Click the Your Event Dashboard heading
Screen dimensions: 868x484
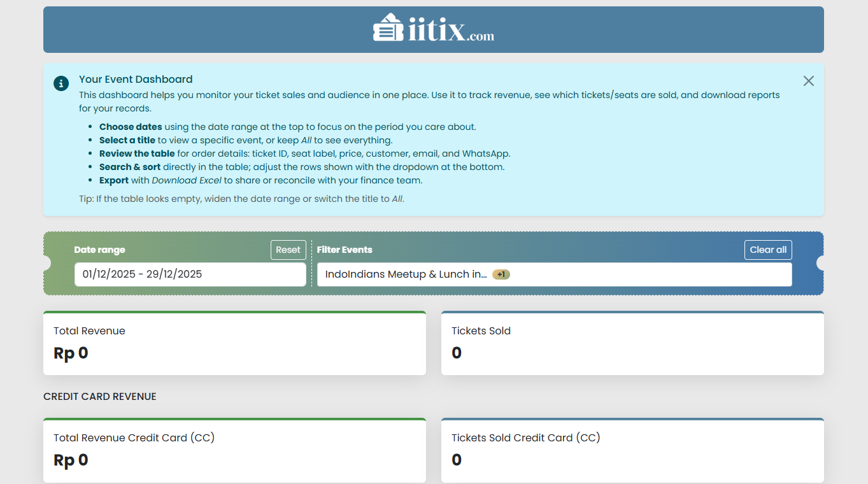[x=136, y=80]
